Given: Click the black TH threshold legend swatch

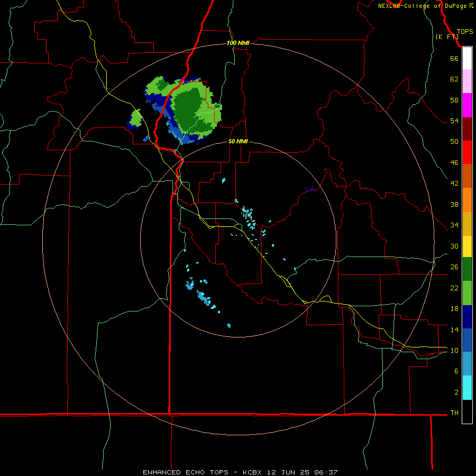Looking at the screenshot, I should coord(467,411).
